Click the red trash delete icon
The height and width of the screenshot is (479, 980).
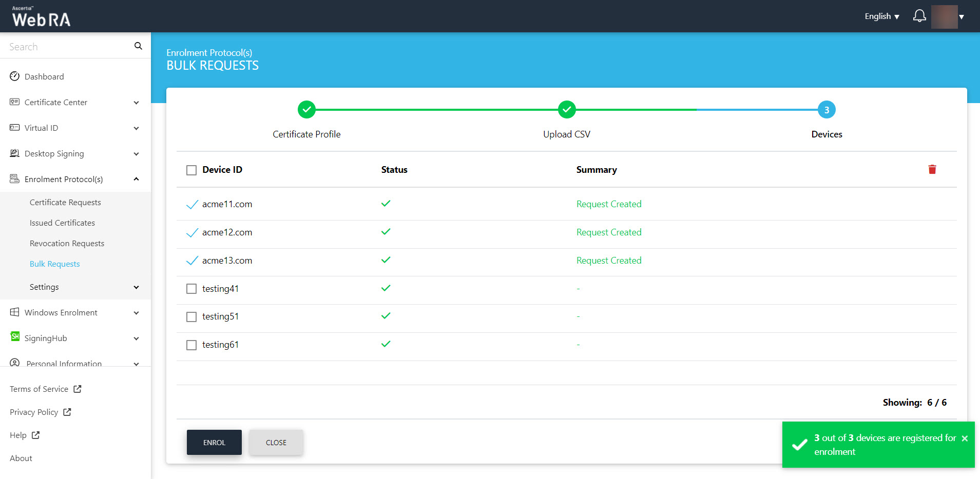point(932,170)
